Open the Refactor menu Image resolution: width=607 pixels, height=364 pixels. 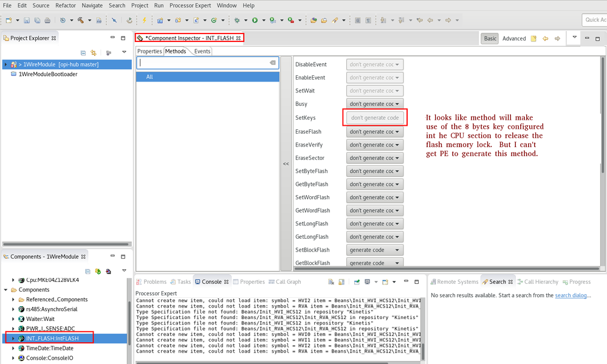click(x=66, y=5)
